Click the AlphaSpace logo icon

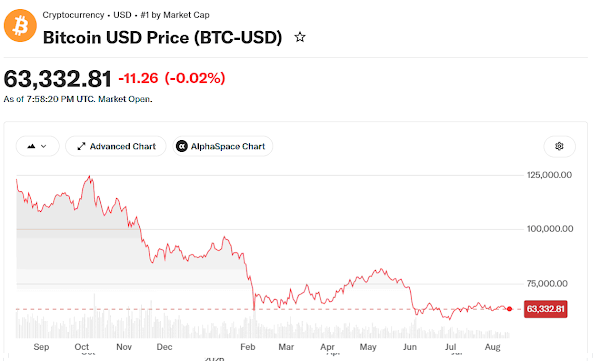182,146
